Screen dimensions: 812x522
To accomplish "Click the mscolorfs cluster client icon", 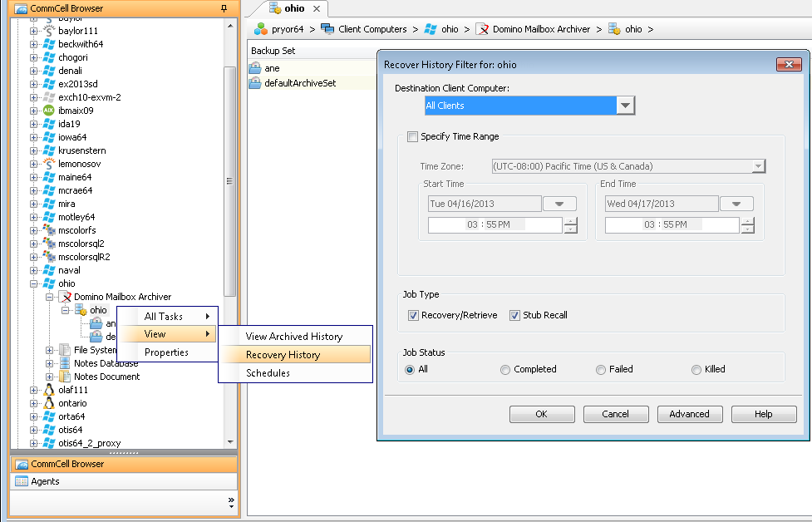I will [x=49, y=230].
